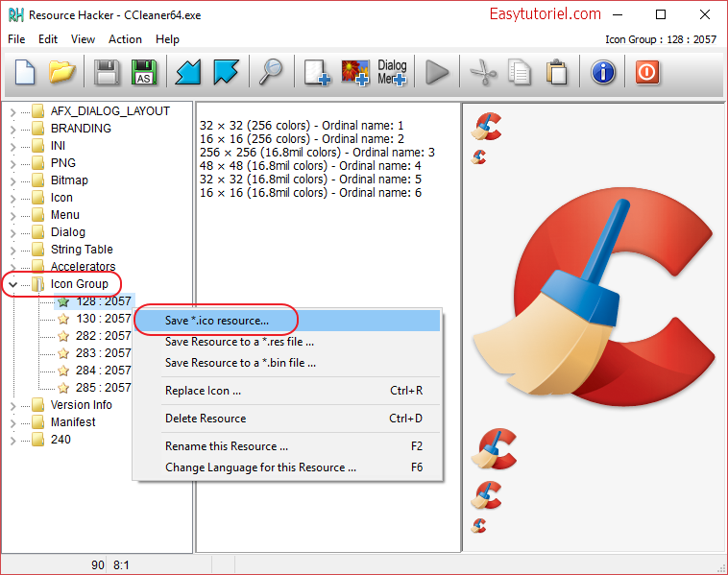Screen dimensions: 728x575
Task: Open the Edit menu
Action: pos(48,39)
